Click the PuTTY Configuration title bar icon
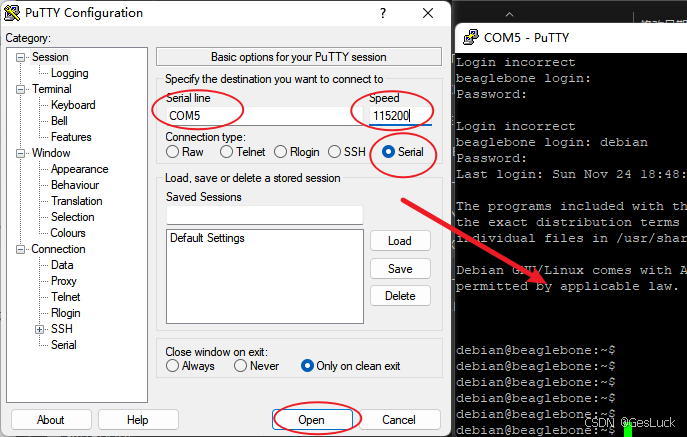Image resolution: width=687 pixels, height=437 pixels. (12, 13)
